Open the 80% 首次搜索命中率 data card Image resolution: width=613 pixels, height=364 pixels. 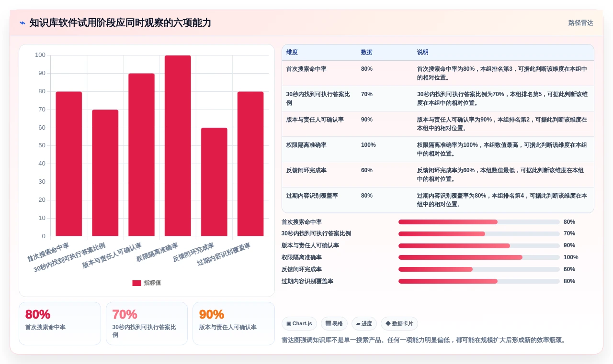(60, 323)
